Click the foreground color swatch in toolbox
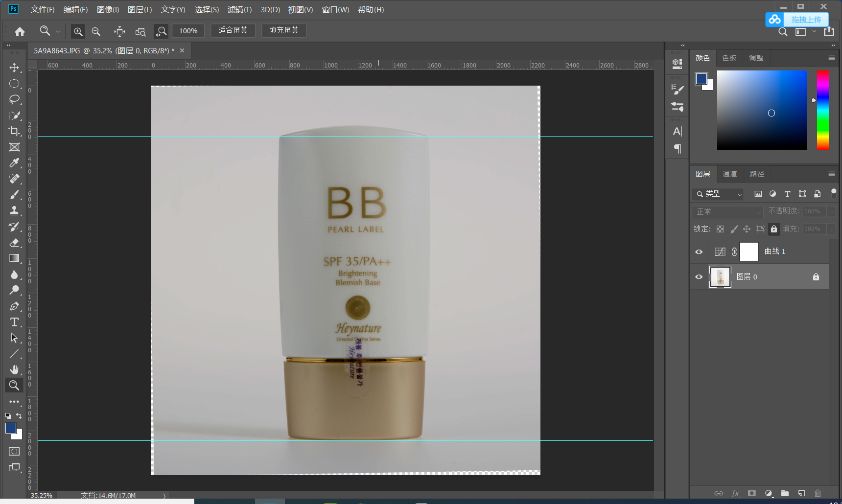The height and width of the screenshot is (504, 842). 11,428
